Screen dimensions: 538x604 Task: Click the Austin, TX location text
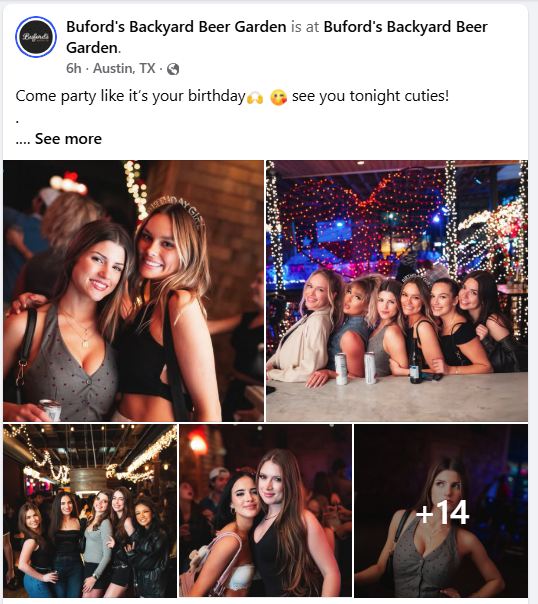124,69
